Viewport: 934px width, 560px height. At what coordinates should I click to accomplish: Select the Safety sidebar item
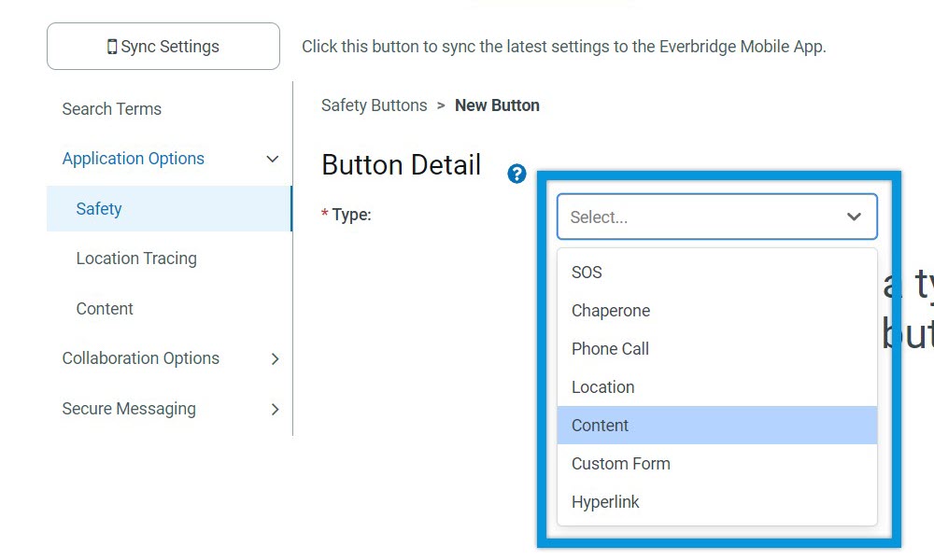(169, 208)
